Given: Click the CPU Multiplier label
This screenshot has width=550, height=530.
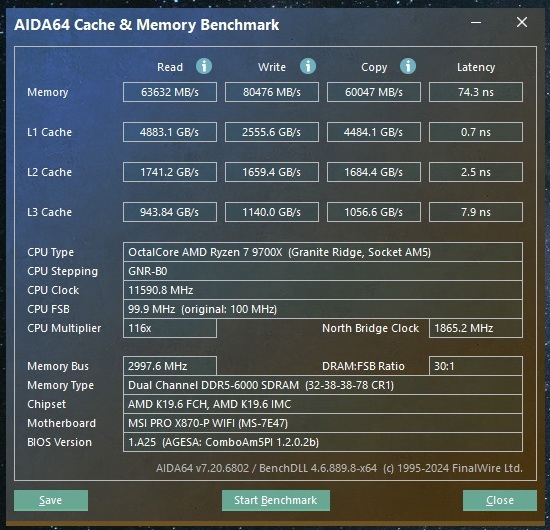Looking at the screenshot, I should tap(64, 328).
